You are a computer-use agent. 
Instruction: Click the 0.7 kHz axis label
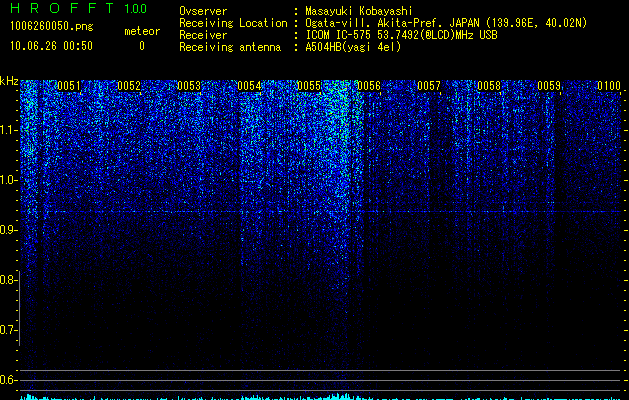[7, 330]
